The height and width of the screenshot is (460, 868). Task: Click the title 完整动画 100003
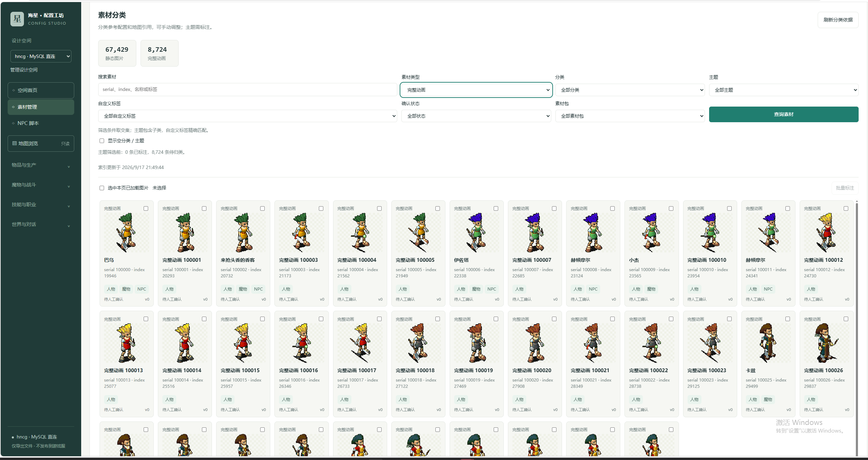(298, 260)
